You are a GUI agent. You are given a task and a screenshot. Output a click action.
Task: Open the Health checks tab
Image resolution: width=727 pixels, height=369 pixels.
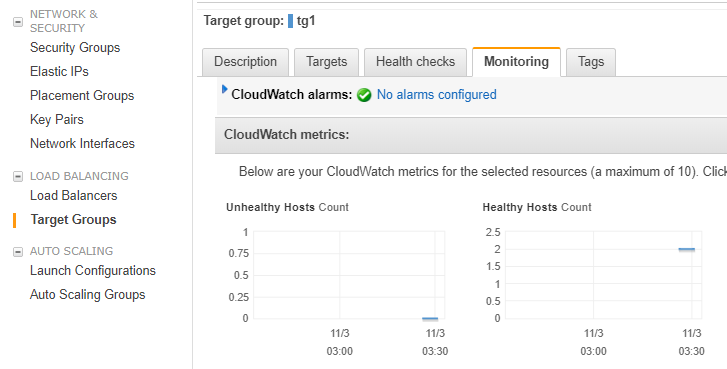(415, 62)
